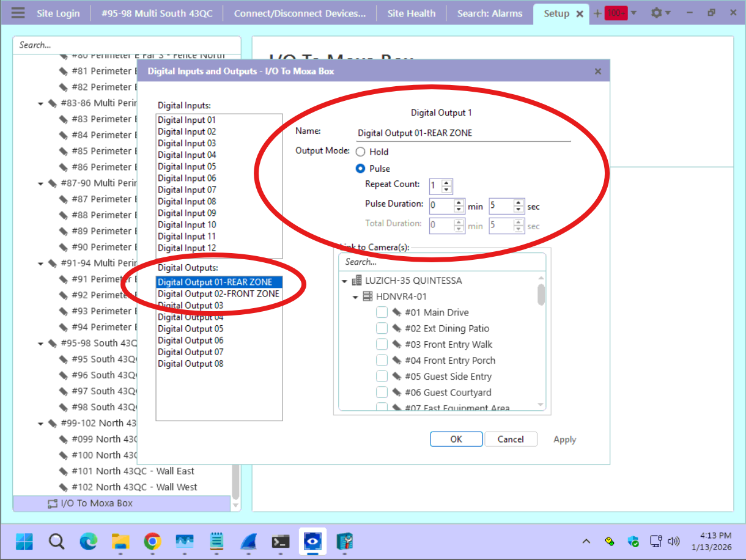
Task: Switch to the Site Login tab
Action: 58,13
